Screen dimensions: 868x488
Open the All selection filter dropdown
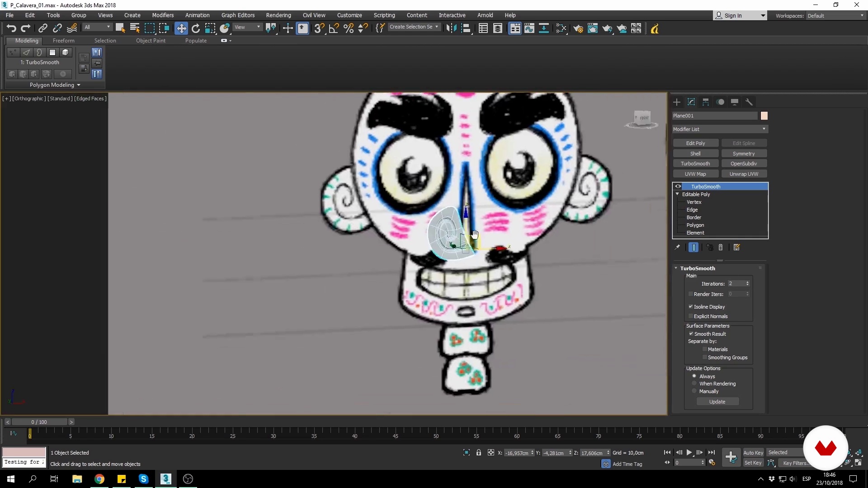pos(97,27)
